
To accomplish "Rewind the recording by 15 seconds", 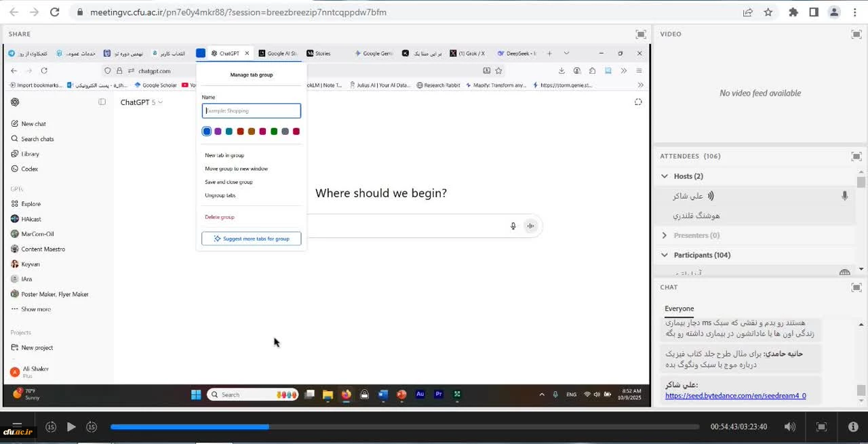I will click(51, 427).
